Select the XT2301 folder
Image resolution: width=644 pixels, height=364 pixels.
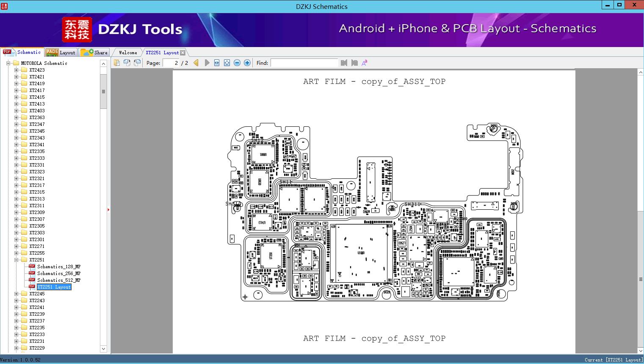pos(37,239)
